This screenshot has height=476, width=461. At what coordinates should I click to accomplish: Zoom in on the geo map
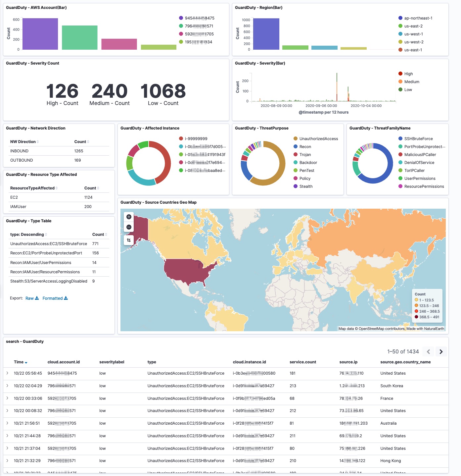click(x=129, y=217)
